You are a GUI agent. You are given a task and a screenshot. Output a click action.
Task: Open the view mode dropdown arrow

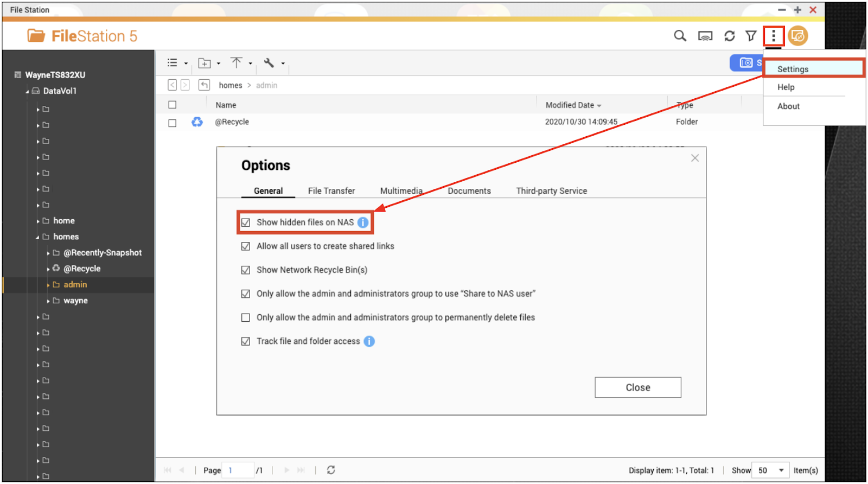(186, 63)
